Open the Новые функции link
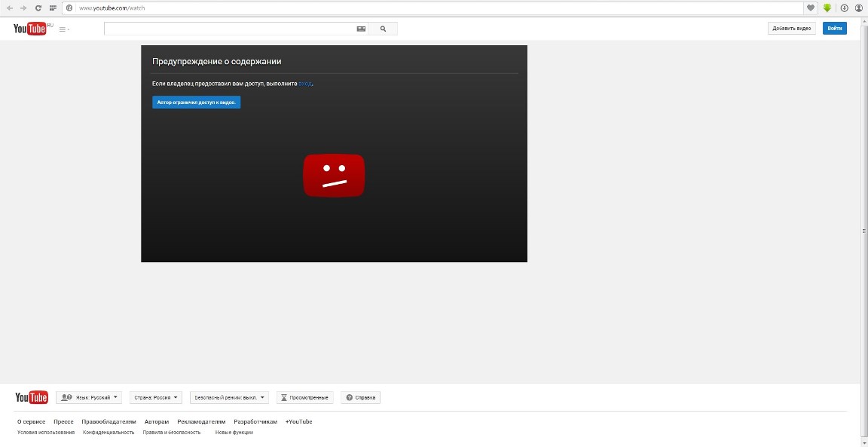 (234, 432)
